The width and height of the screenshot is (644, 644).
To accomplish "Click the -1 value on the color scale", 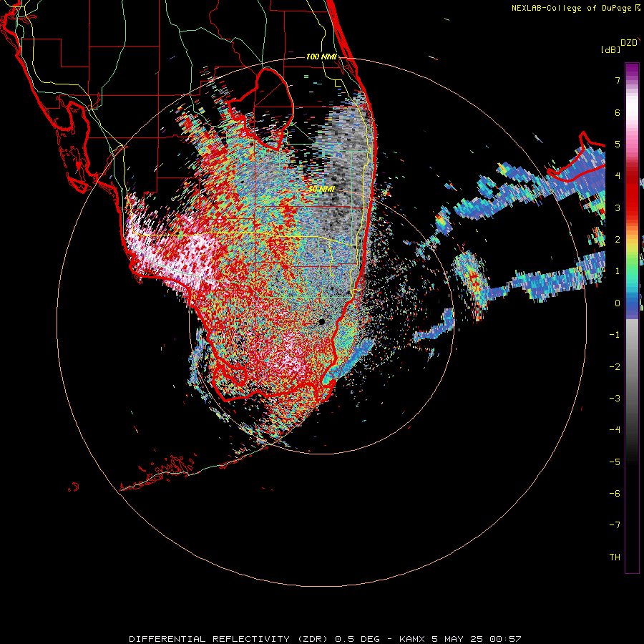I will [615, 335].
